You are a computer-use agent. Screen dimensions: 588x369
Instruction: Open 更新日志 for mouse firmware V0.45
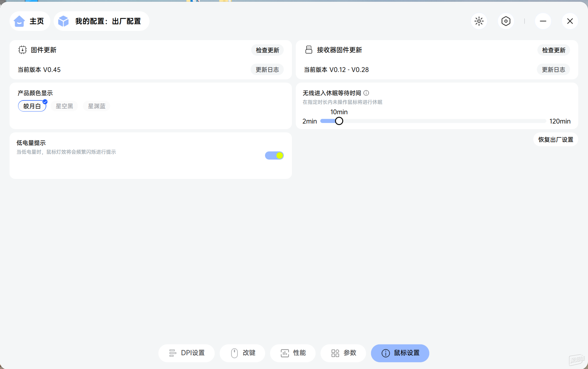click(x=267, y=70)
